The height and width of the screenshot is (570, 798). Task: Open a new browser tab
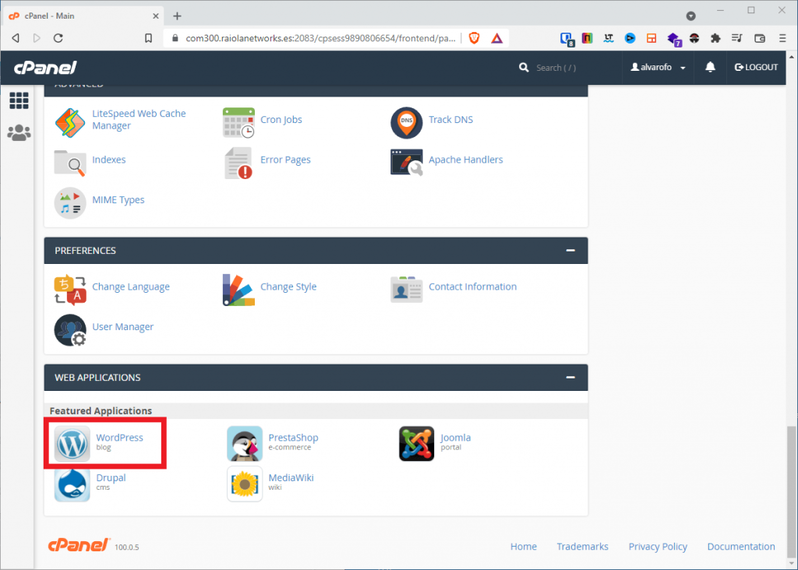click(x=177, y=16)
